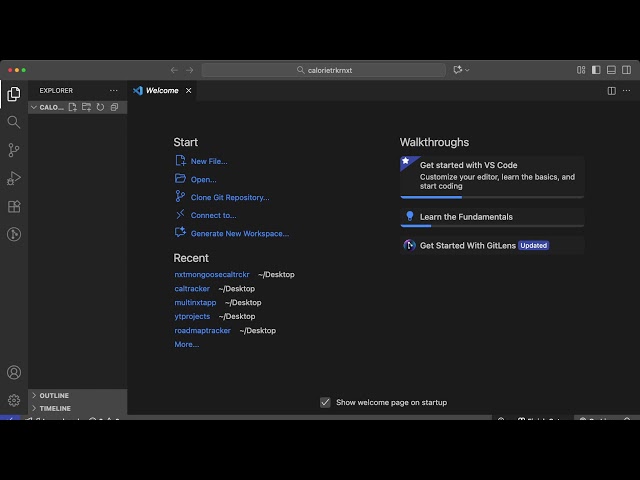The height and width of the screenshot is (480, 640).
Task: Open the Explorer view in activity bar
Action: point(14,94)
